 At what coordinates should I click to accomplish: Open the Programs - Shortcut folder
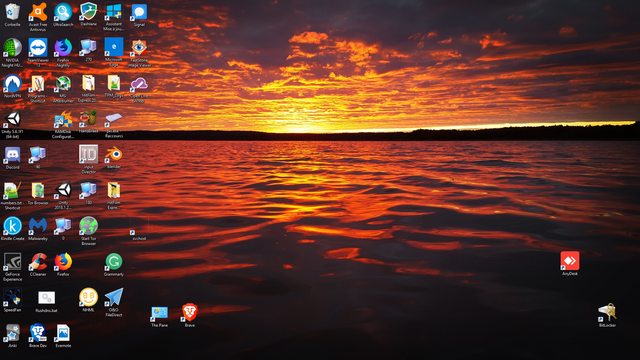[x=38, y=84]
